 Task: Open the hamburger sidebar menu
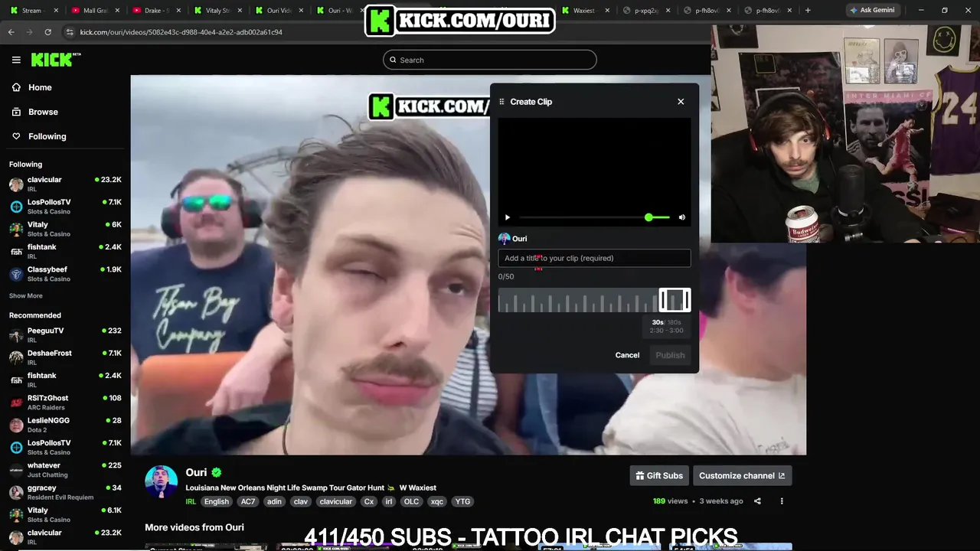click(x=16, y=60)
